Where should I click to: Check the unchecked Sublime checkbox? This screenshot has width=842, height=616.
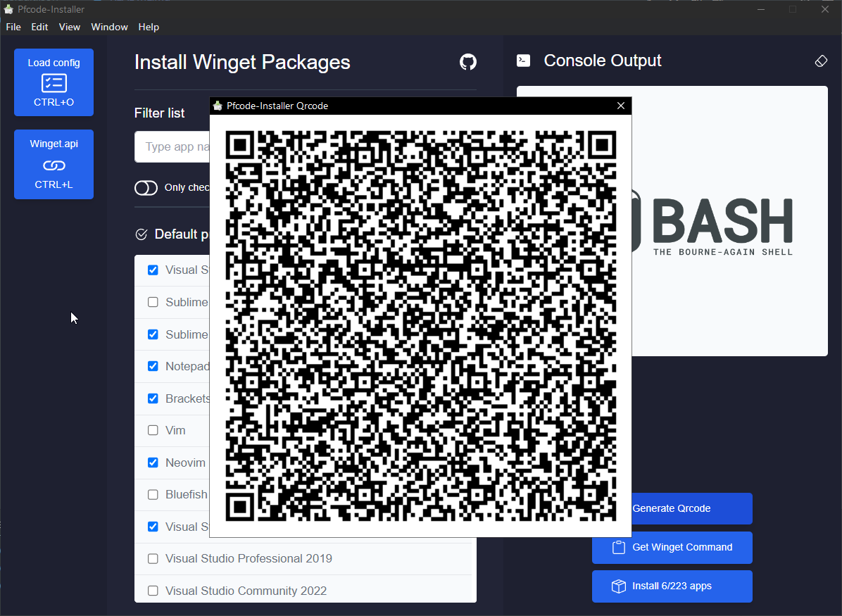(x=153, y=302)
